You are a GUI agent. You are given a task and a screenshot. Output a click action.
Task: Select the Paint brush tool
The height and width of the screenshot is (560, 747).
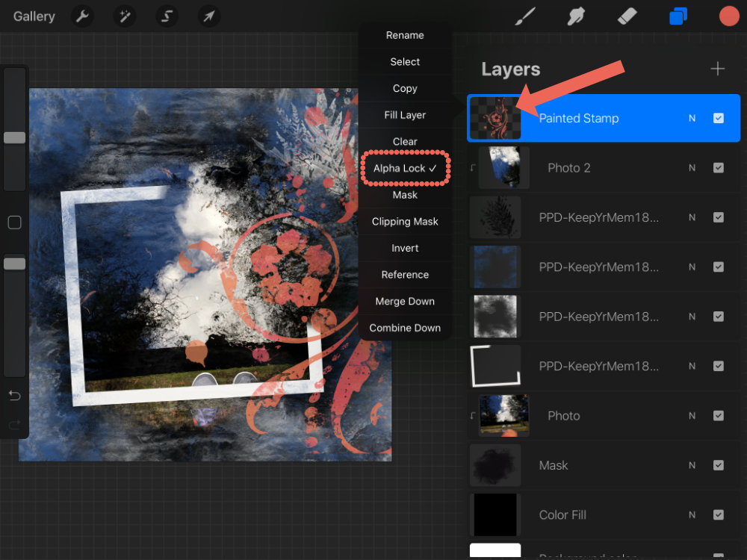525,16
